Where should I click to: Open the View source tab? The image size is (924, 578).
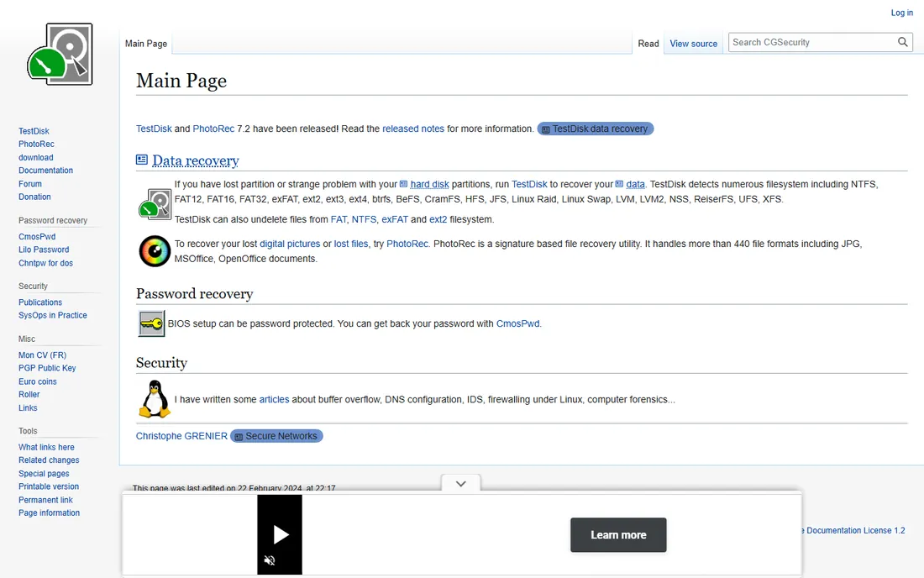coord(694,44)
